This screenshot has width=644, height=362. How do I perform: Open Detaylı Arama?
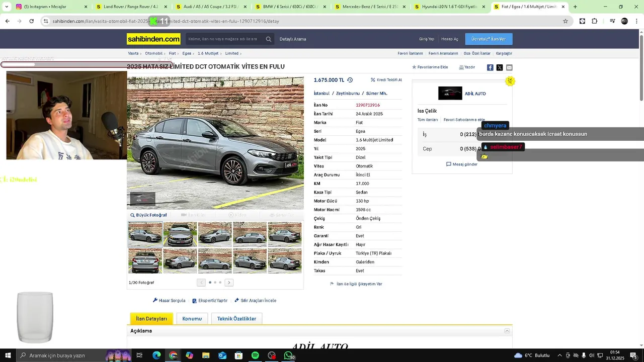(293, 39)
